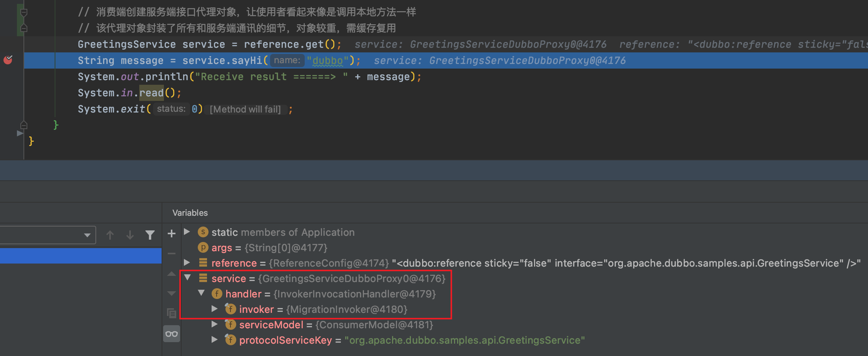868x356 pixels.
Task: Click the inline reference: debug value hint
Action: [x=743, y=44]
